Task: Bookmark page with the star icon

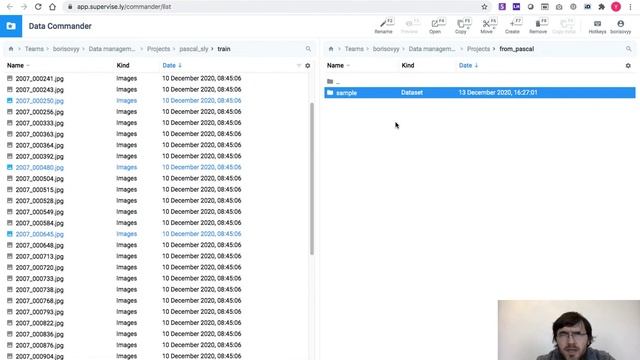Action: [x=484, y=7]
